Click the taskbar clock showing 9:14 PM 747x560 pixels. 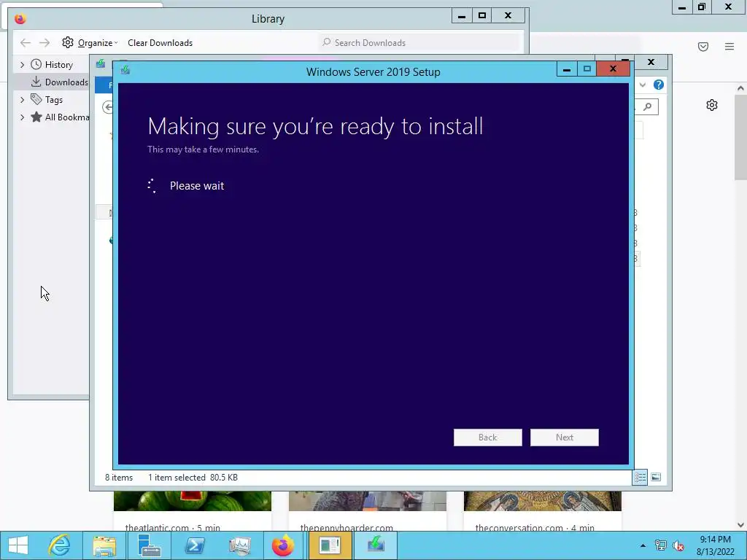715,545
